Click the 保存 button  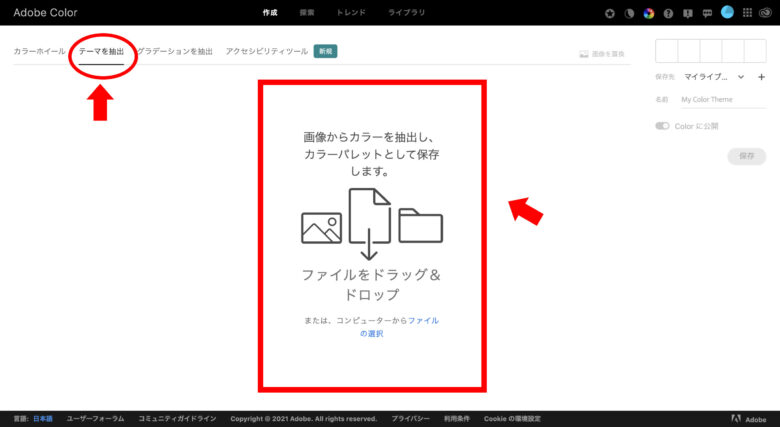pyautogui.click(x=747, y=156)
